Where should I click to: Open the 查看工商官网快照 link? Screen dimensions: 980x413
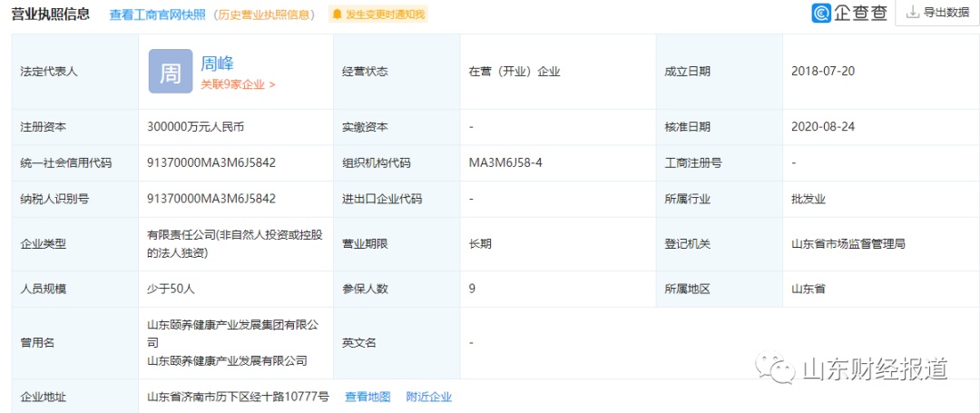point(157,15)
